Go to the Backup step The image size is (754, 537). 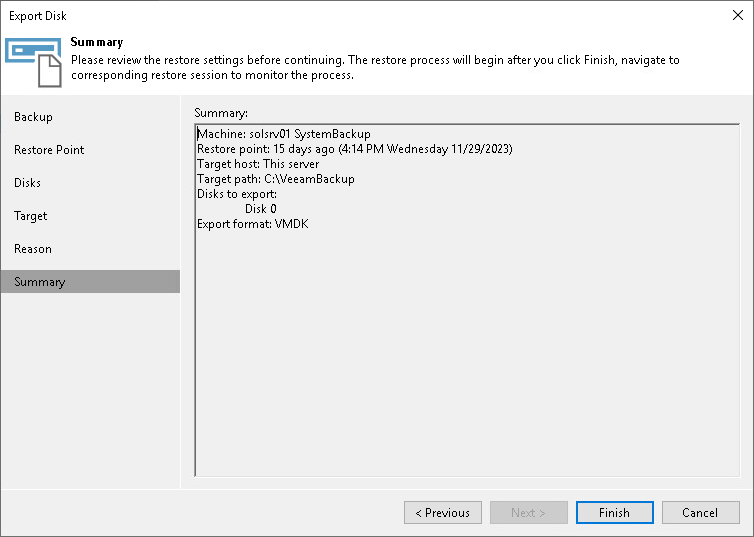[33, 117]
